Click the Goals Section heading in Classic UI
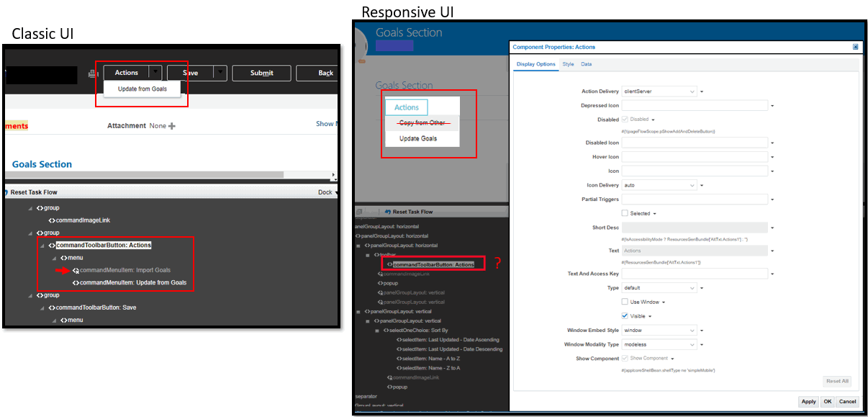This screenshot has width=868, height=417. click(42, 164)
